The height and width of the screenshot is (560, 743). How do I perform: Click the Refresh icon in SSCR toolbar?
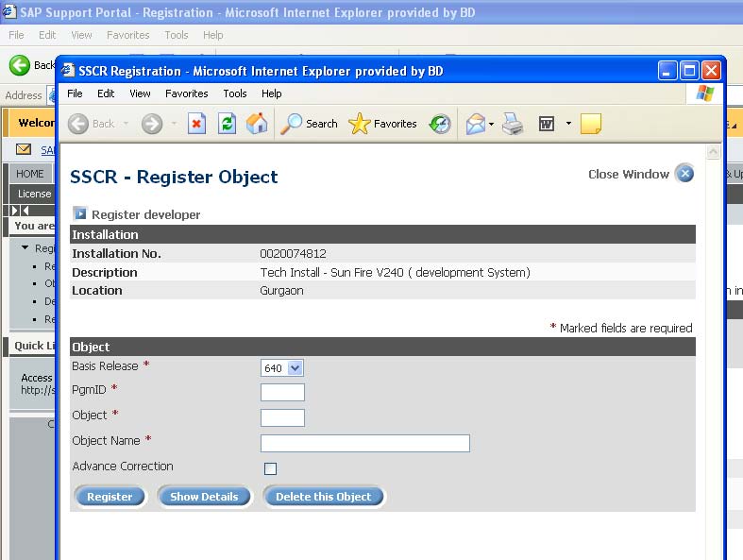pos(227,125)
